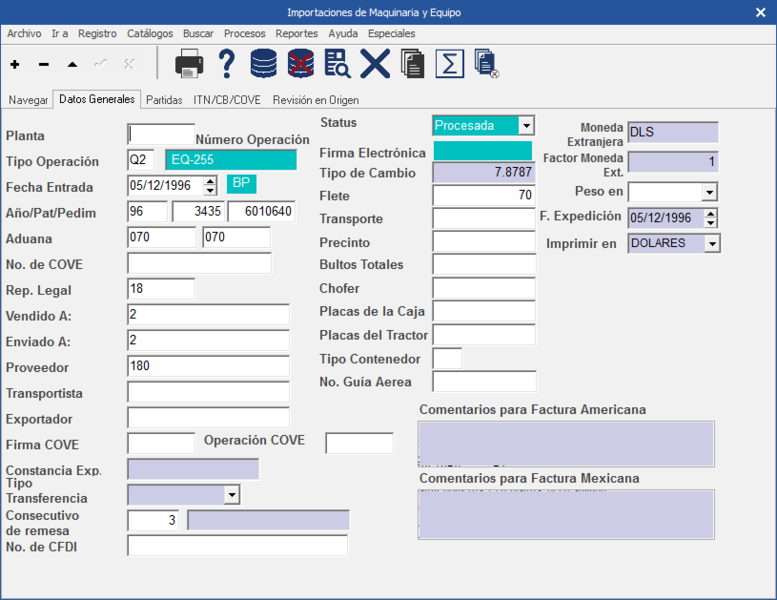
Task: Click the EQ-255 operation number field
Action: pyautogui.click(x=231, y=160)
